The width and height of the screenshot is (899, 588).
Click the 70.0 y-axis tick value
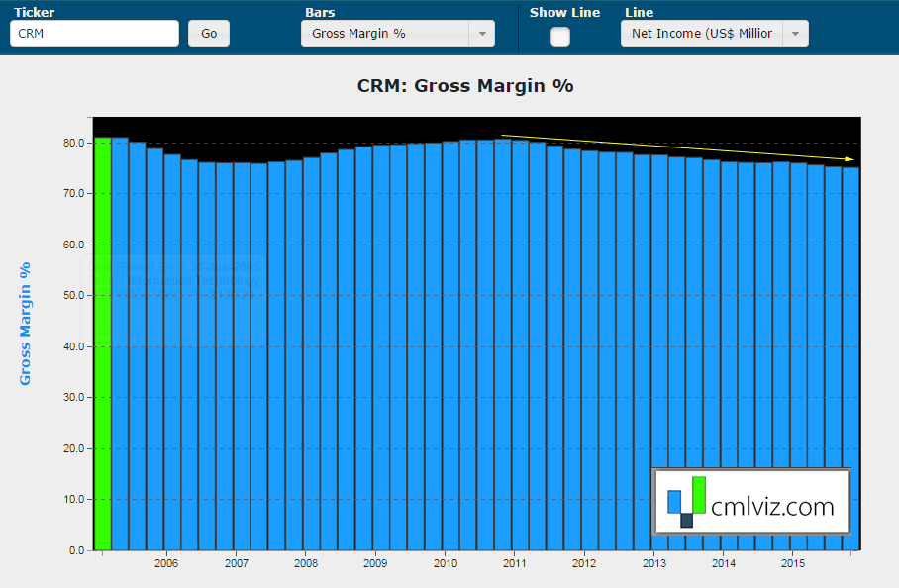[74, 194]
